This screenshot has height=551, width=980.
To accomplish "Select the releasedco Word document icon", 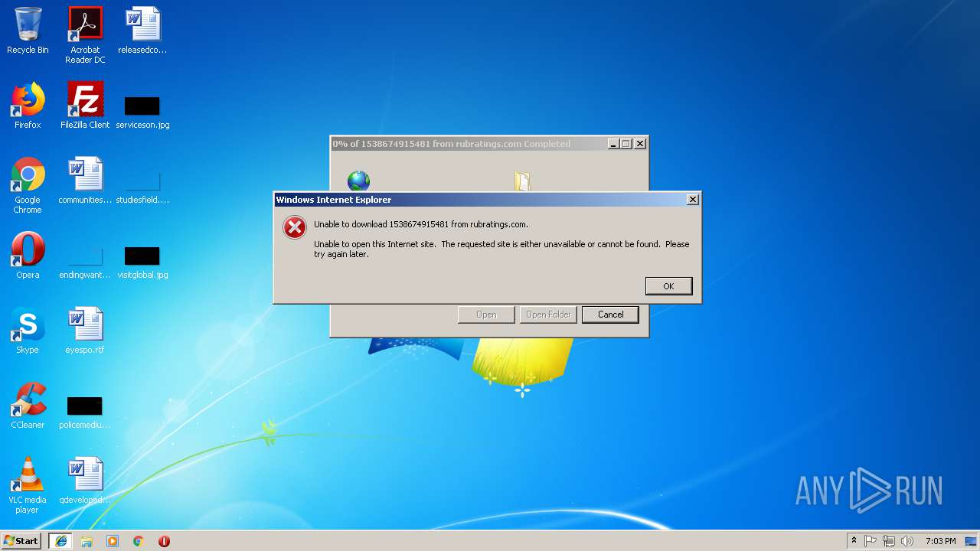I will (142, 31).
